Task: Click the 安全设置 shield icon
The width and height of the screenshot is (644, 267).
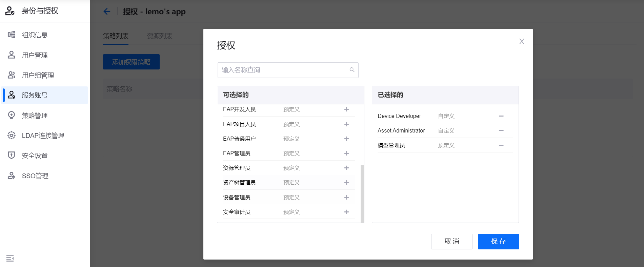Action: 12,155
